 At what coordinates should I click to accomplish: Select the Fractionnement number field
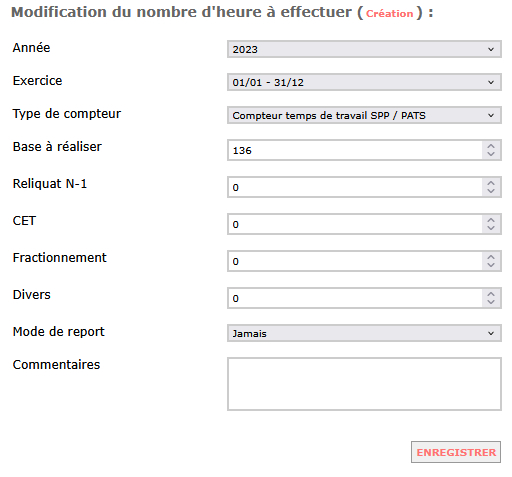(x=355, y=261)
